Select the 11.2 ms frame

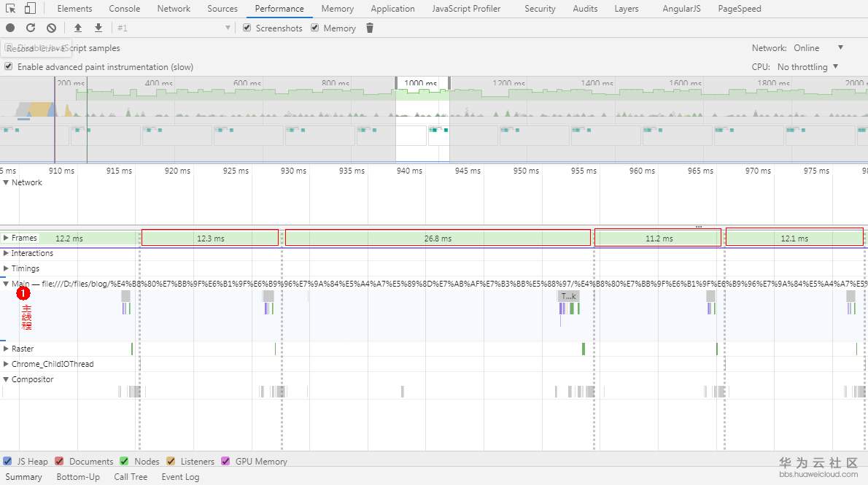click(658, 238)
